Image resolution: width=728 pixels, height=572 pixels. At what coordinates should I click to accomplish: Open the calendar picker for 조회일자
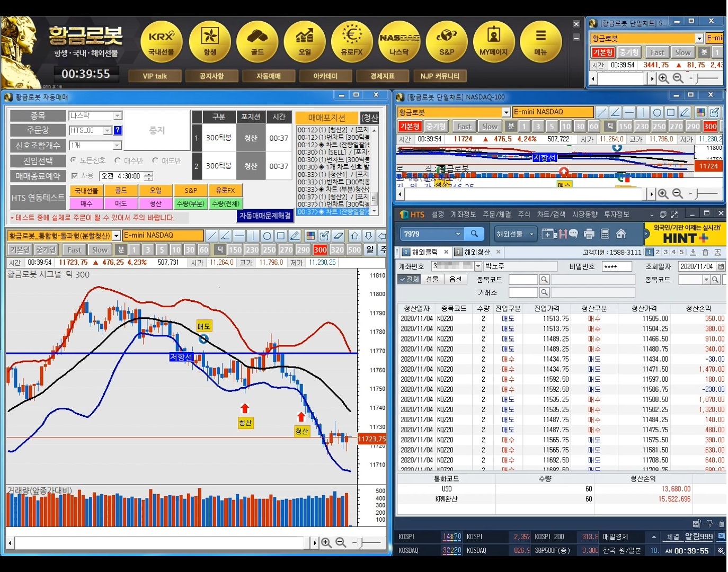(x=721, y=266)
